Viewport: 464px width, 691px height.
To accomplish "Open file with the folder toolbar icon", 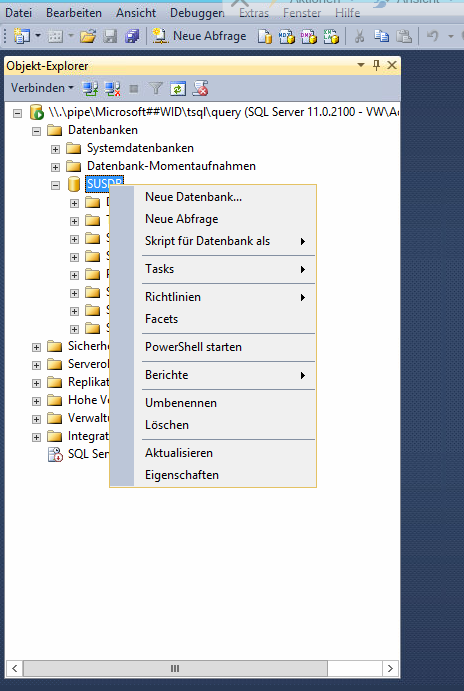I will (x=88, y=36).
